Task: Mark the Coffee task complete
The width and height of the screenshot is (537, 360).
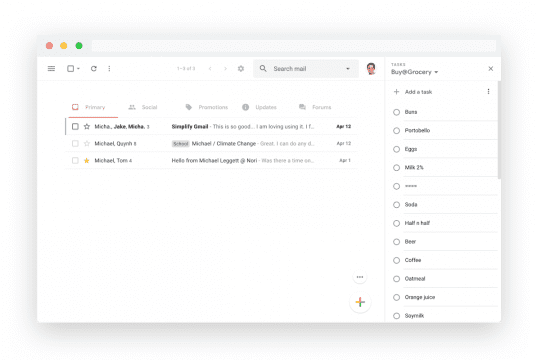Action: pos(396,260)
